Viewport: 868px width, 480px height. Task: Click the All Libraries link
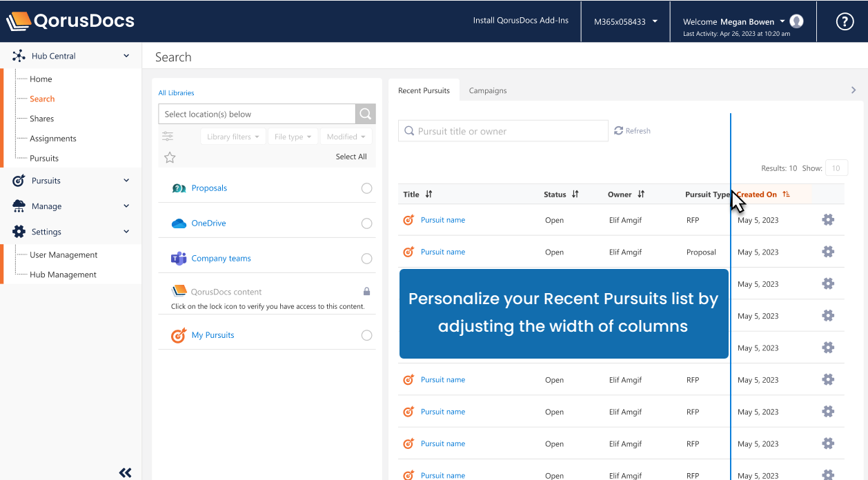click(x=176, y=93)
